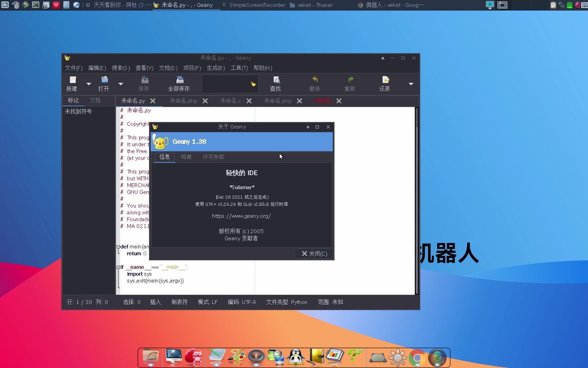The height and width of the screenshot is (368, 588).
Task: Collapse the if __name__ fold marker
Action: [118, 267]
